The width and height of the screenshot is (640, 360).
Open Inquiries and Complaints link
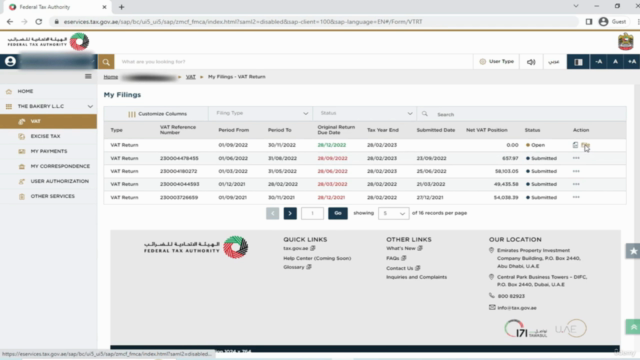click(x=416, y=277)
